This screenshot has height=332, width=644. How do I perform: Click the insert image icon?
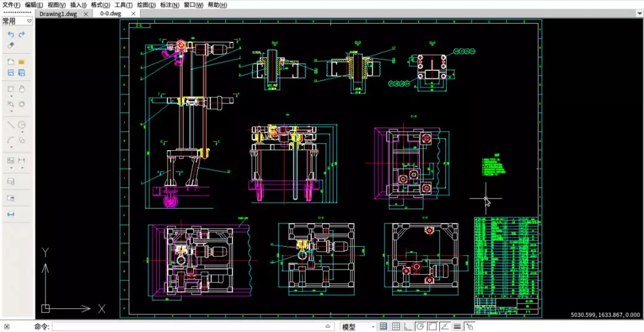[x=11, y=160]
